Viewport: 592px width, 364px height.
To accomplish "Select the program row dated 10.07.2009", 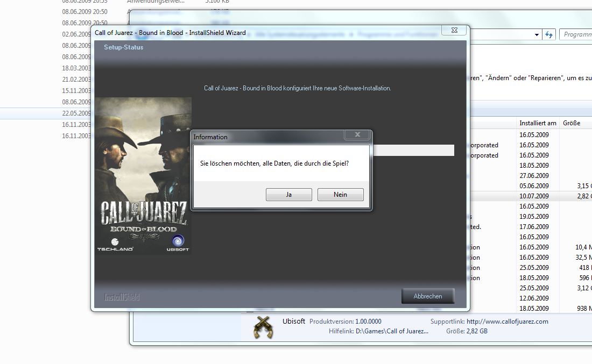I will pos(531,196).
